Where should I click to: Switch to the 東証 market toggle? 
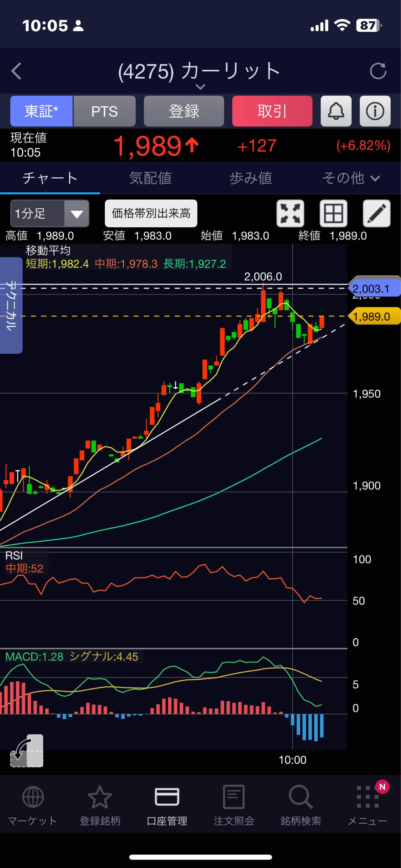click(41, 111)
